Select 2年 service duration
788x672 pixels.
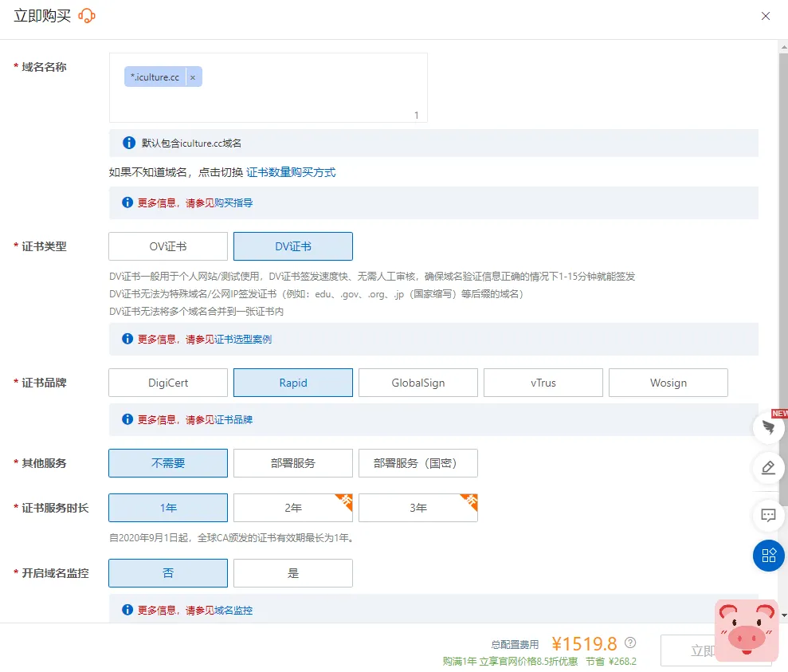point(293,508)
